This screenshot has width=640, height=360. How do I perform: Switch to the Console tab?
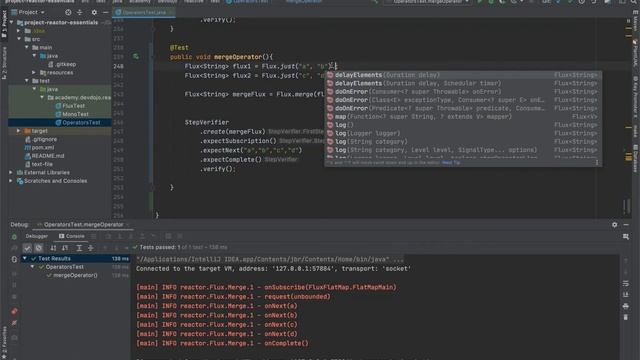point(72,236)
